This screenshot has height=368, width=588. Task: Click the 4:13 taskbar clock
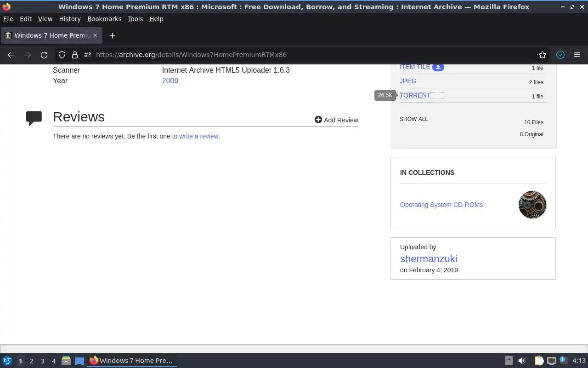(579, 361)
